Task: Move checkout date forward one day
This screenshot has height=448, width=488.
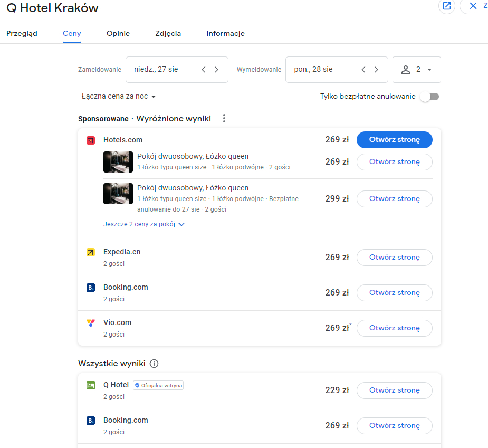Action: pos(376,70)
